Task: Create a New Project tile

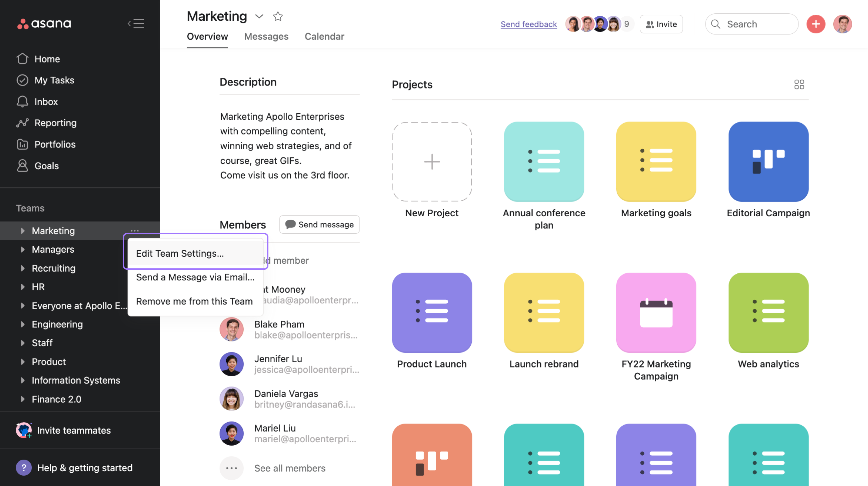Action: click(x=432, y=162)
